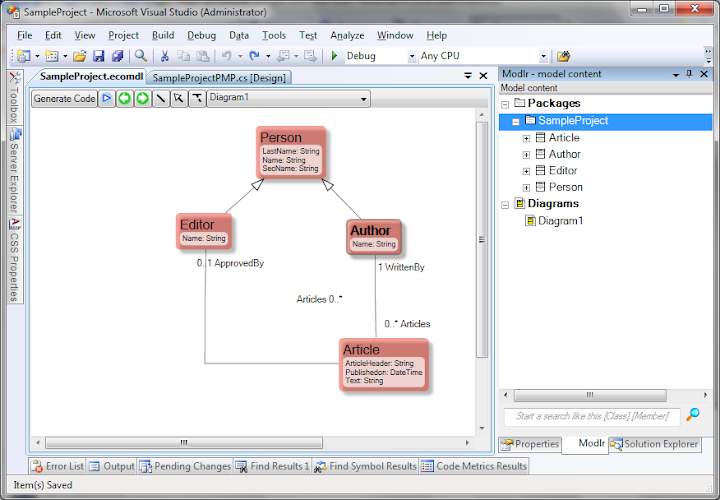Click the Generate Code button
Viewport: 720px width, 500px height.
tap(65, 98)
